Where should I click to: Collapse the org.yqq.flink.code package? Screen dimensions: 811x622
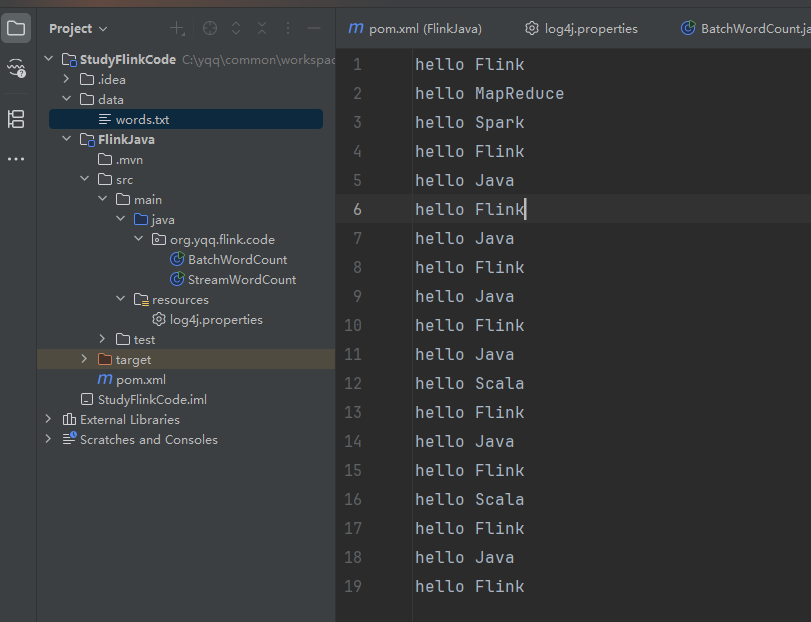pyautogui.click(x=139, y=239)
